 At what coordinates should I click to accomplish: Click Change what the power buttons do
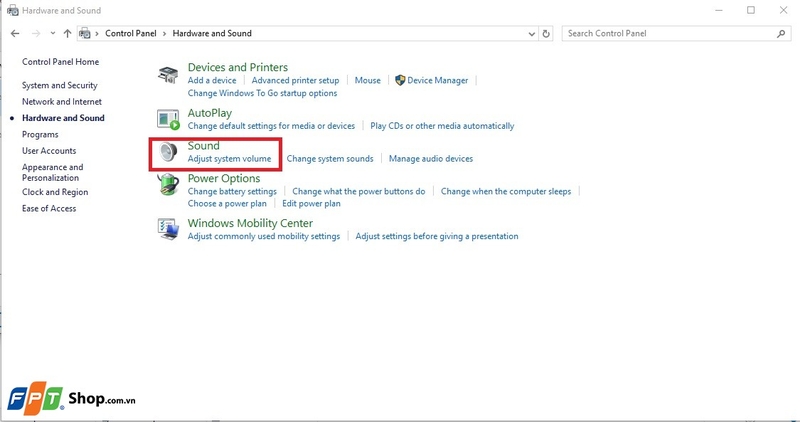click(x=358, y=191)
